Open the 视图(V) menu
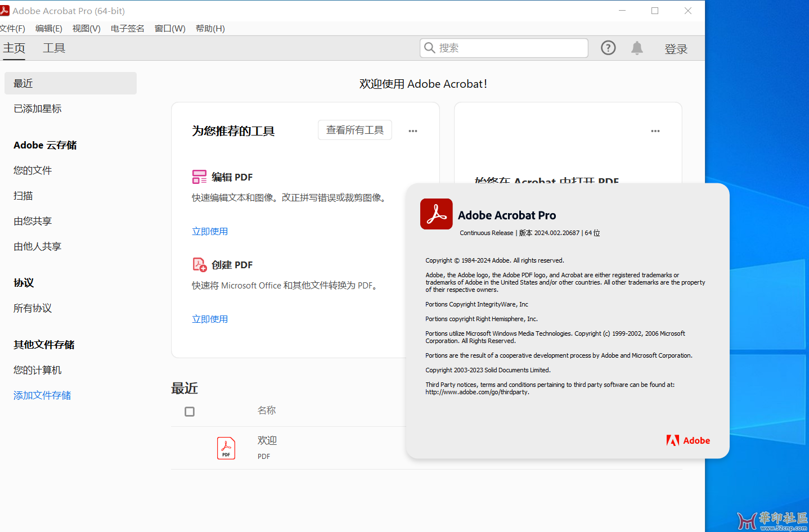This screenshot has width=809, height=532. [86, 29]
